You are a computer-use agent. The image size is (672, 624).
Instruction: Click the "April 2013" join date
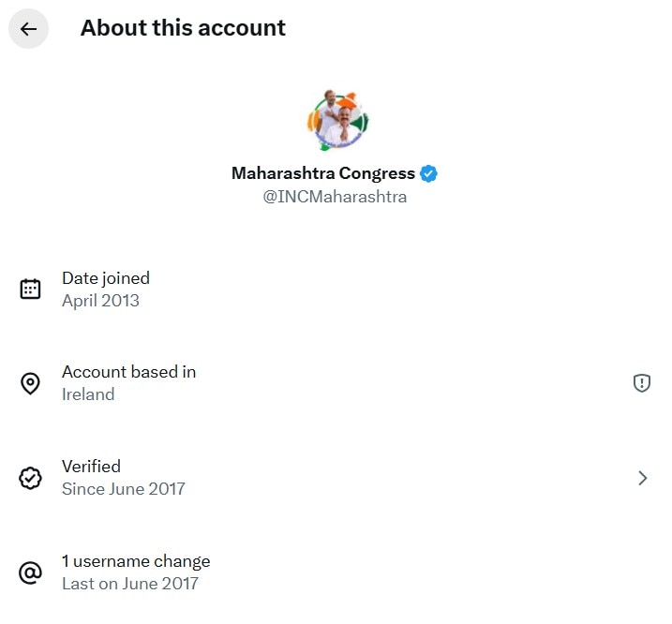[x=100, y=301]
